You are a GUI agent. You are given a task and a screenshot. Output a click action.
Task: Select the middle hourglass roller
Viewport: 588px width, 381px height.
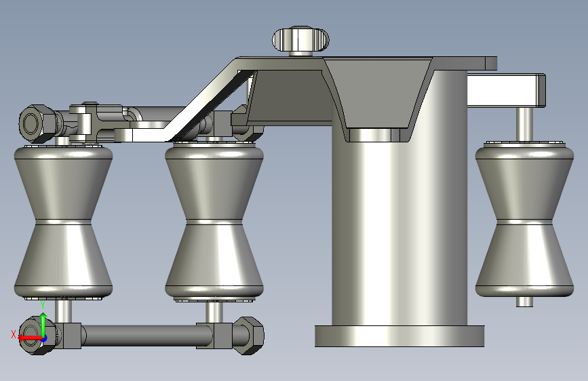coord(214,221)
